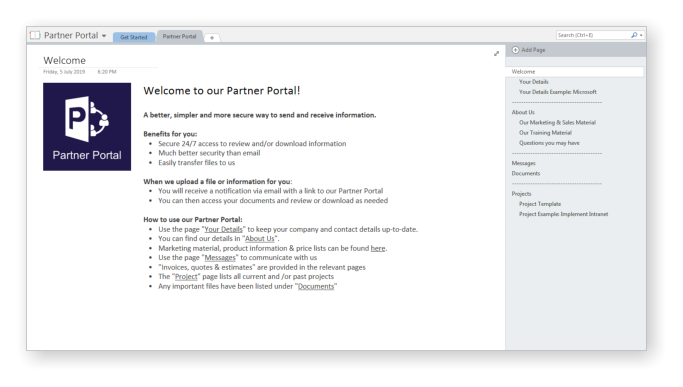Click the search magnifier icon
Image resolution: width=683 pixels, height=387 pixels.
pyautogui.click(x=634, y=35)
